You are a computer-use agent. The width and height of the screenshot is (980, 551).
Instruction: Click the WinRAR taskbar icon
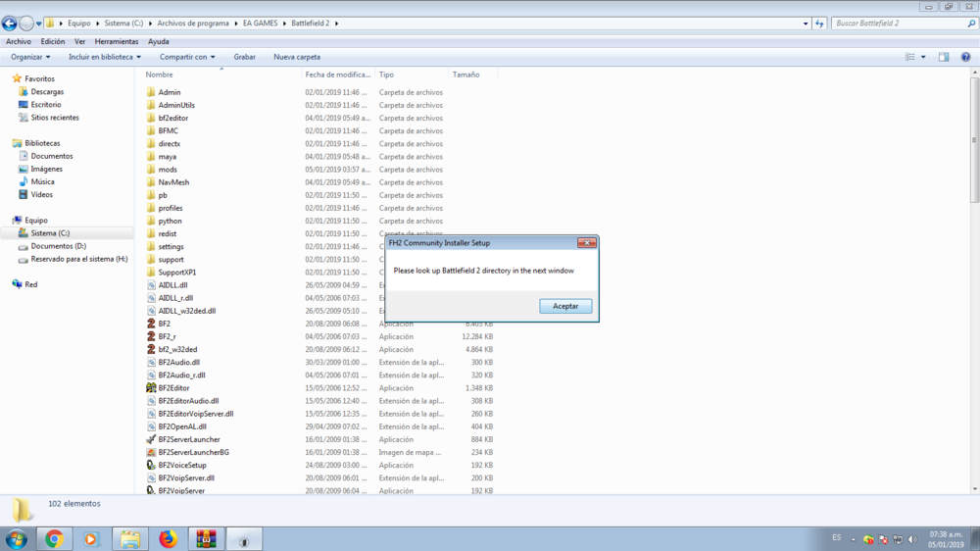(x=206, y=539)
